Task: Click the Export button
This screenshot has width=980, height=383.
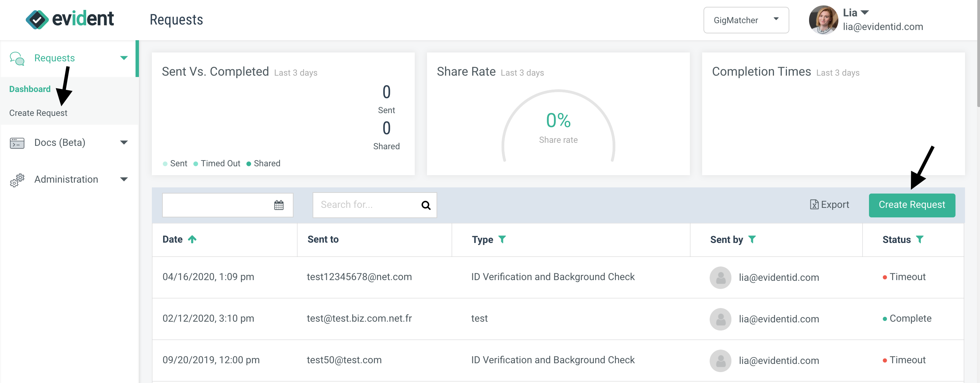Action: pos(829,205)
